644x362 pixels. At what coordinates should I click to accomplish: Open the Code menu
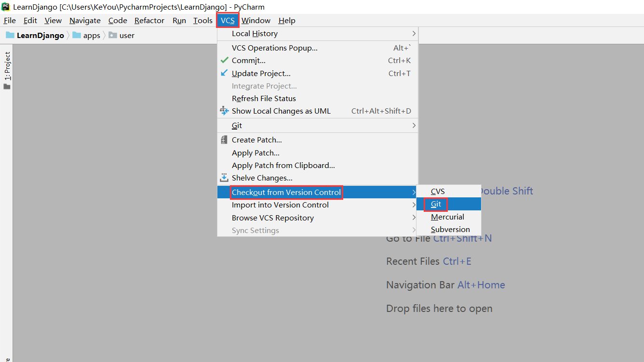(118, 20)
